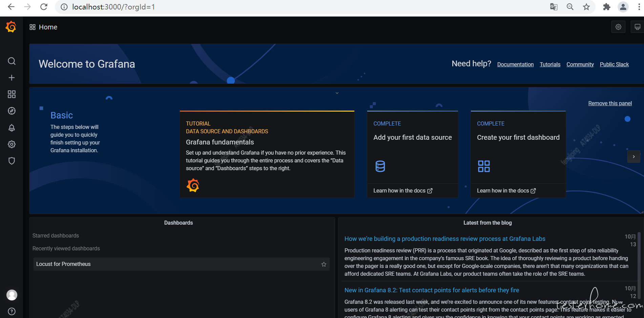This screenshot has width=644, height=318.
Task: Click the blog panel vertical scrollbar
Action: [639, 266]
